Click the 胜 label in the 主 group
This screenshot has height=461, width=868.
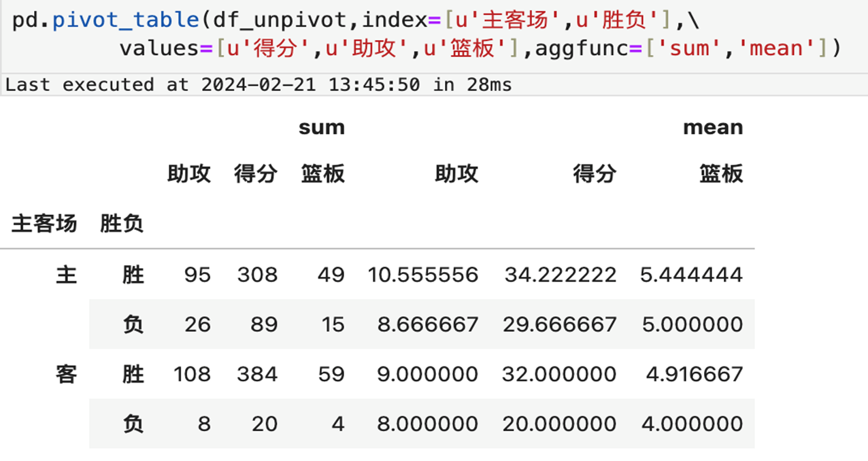pyautogui.click(x=133, y=275)
